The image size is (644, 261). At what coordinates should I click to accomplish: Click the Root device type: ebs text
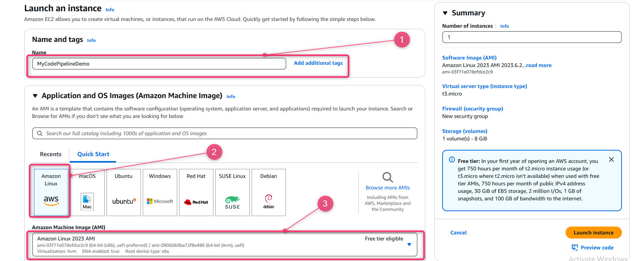[x=147, y=251]
